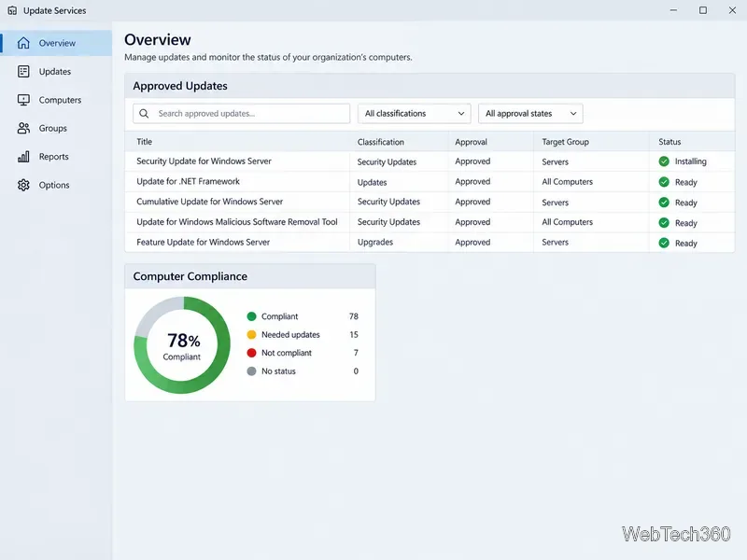
Task: Open the All classifications dropdown
Action: click(414, 113)
